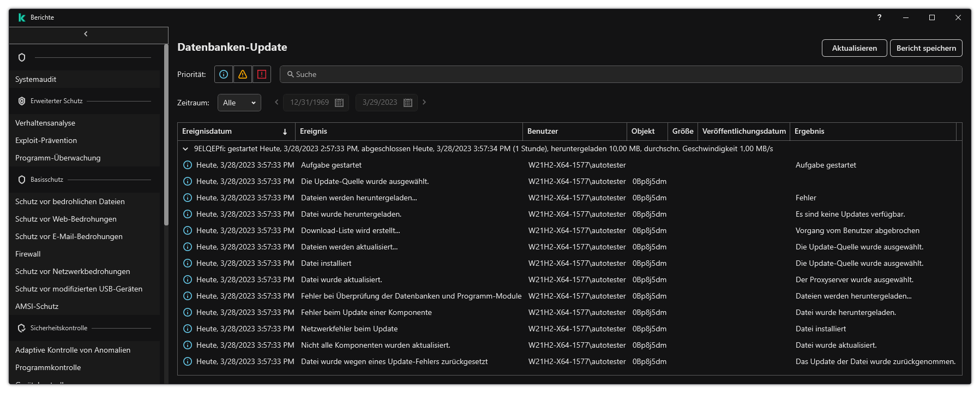Click the Bericht speichern button
The image size is (980, 393).
926,48
